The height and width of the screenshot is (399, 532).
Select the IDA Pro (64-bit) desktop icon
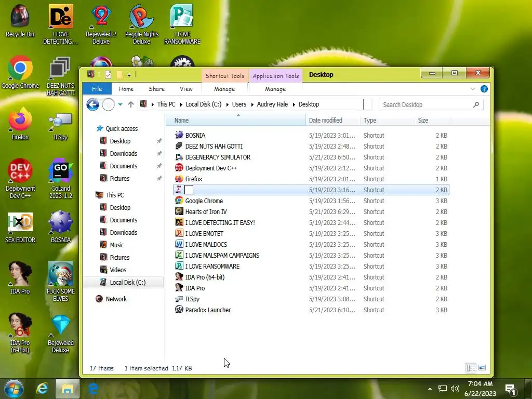(x=20, y=333)
